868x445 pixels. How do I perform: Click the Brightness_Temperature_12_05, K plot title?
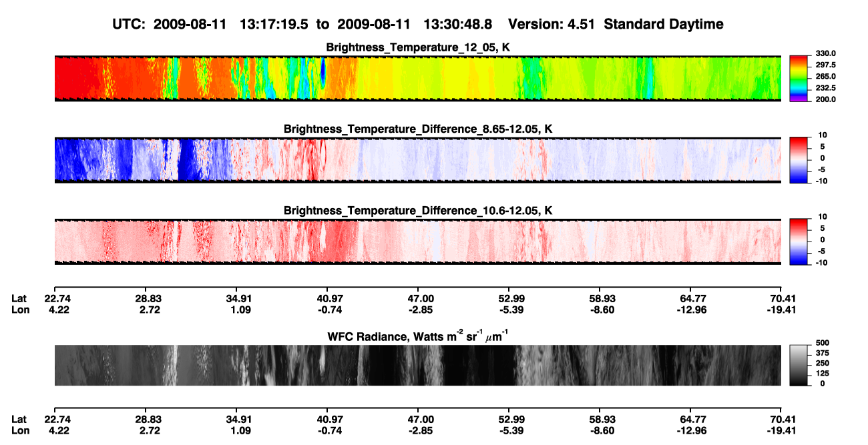(418, 47)
